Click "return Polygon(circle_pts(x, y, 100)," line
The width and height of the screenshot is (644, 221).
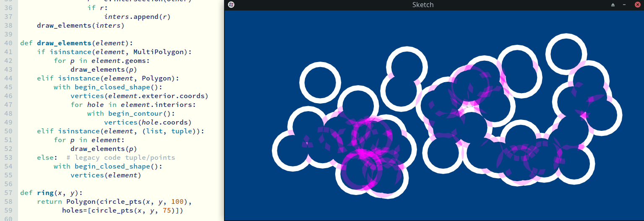click(114, 202)
